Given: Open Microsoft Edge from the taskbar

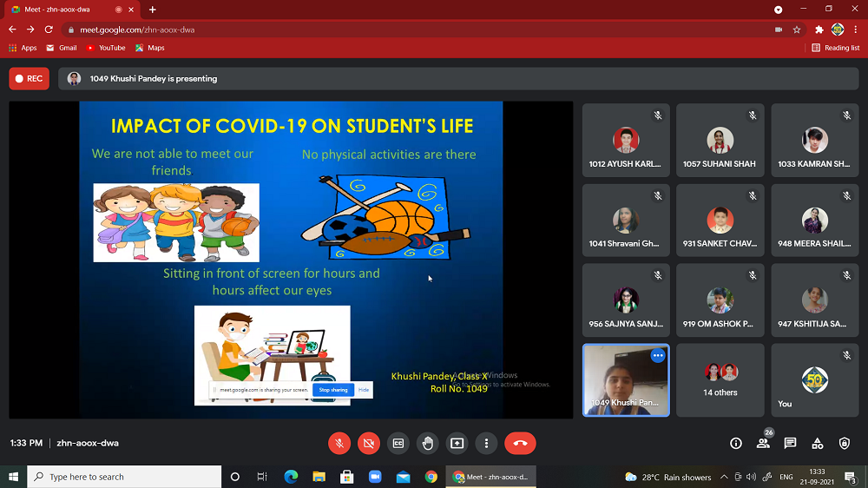Looking at the screenshot, I should point(291,477).
